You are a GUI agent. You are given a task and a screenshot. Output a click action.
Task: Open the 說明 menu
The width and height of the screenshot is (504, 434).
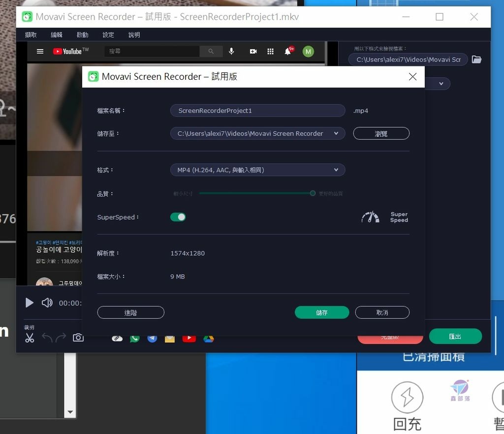click(134, 35)
